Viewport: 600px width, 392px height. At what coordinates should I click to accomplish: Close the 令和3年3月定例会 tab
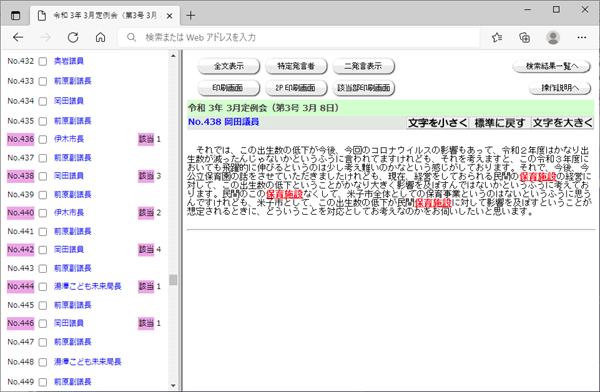pos(170,16)
